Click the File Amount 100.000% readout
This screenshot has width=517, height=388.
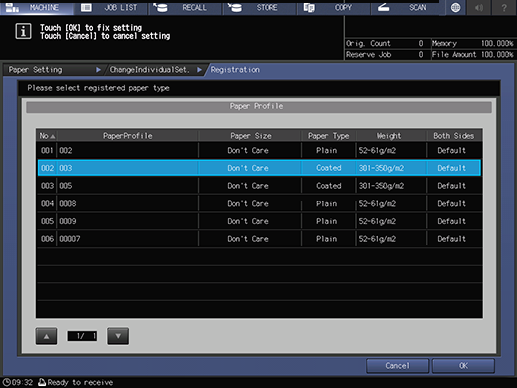[x=472, y=55]
